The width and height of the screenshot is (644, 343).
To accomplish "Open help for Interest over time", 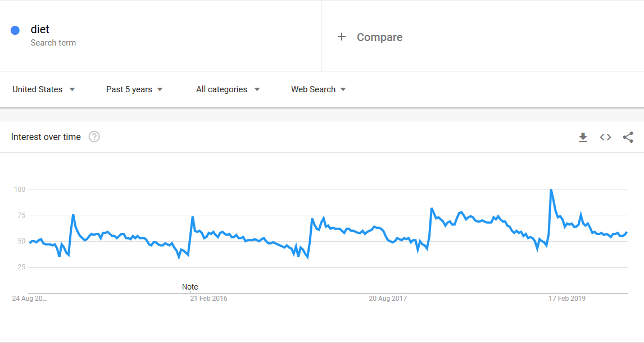I will (x=94, y=137).
